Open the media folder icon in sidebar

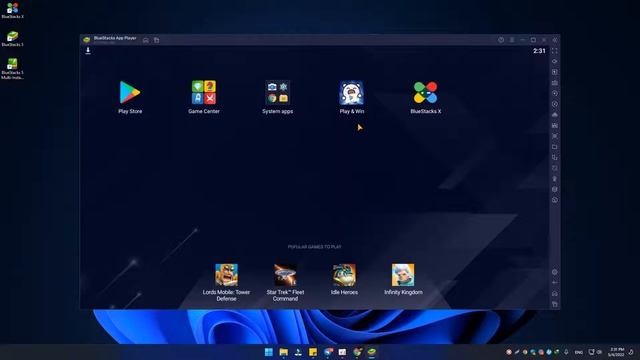tap(555, 147)
